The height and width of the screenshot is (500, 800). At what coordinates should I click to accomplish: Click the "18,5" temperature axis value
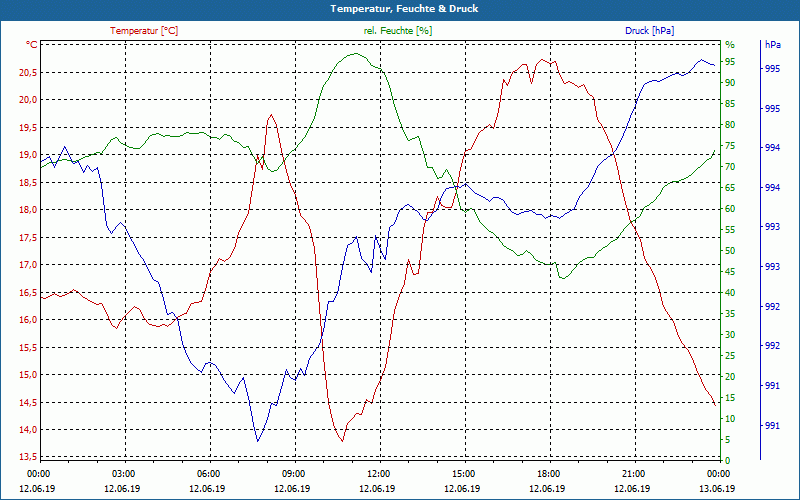(x=28, y=183)
